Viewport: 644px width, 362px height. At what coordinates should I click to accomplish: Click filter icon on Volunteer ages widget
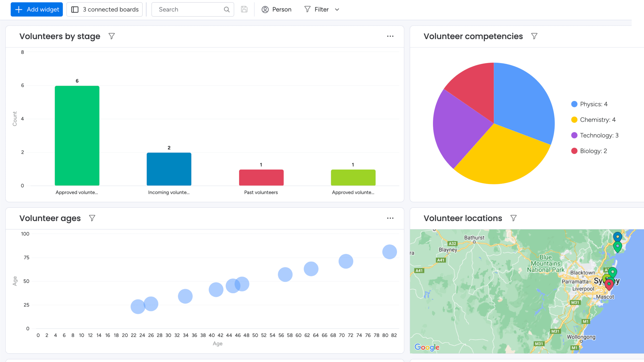92,218
